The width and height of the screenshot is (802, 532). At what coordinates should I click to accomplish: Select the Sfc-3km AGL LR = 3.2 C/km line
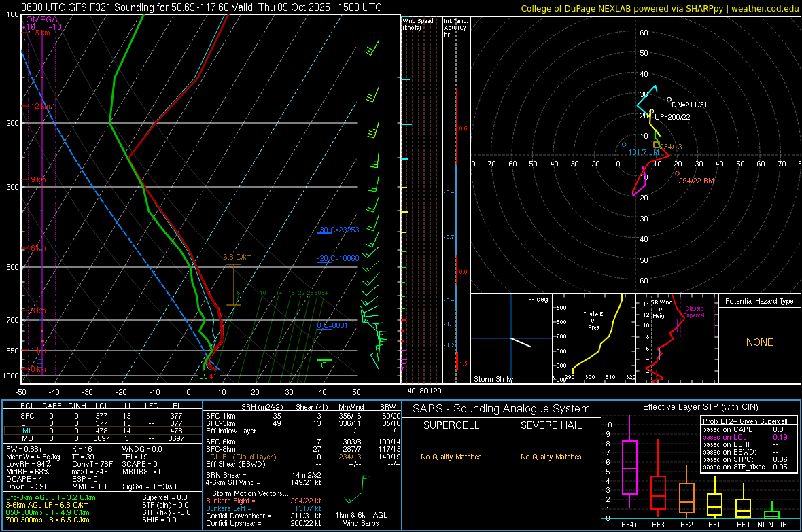tap(51, 497)
